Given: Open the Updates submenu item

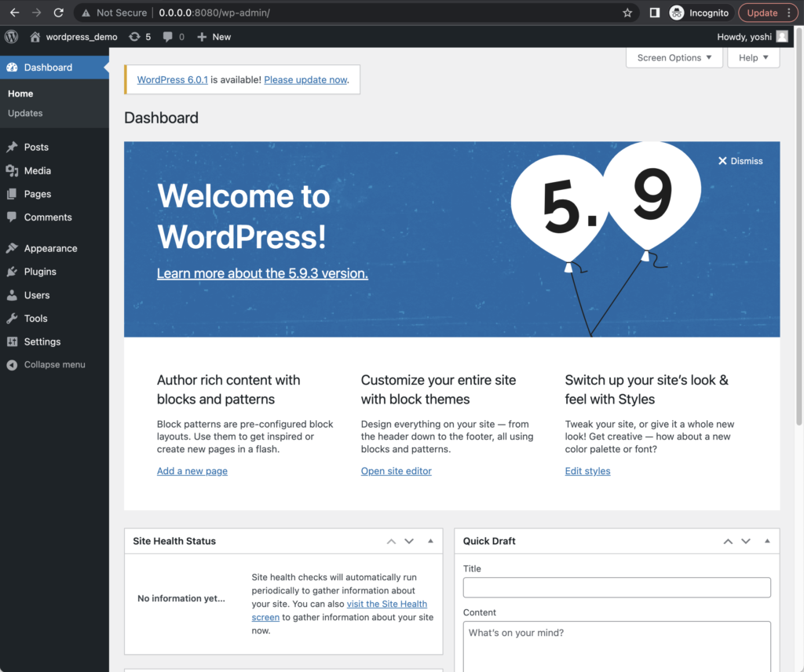Looking at the screenshot, I should click(x=25, y=113).
